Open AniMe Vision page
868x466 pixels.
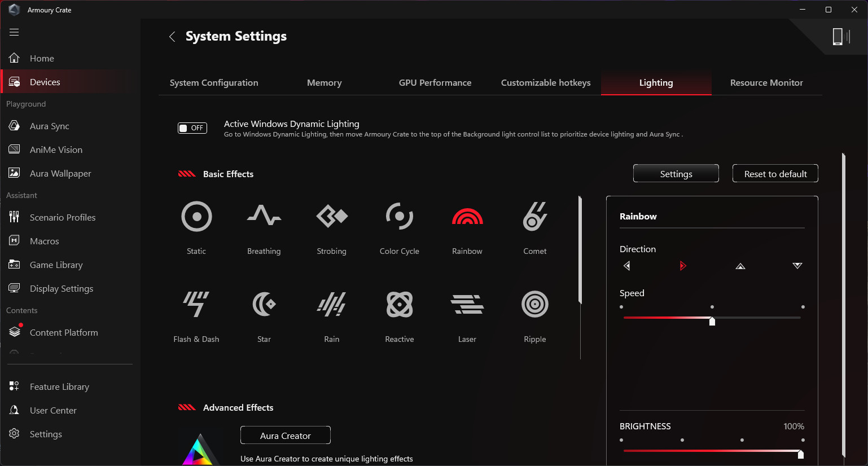point(70,150)
